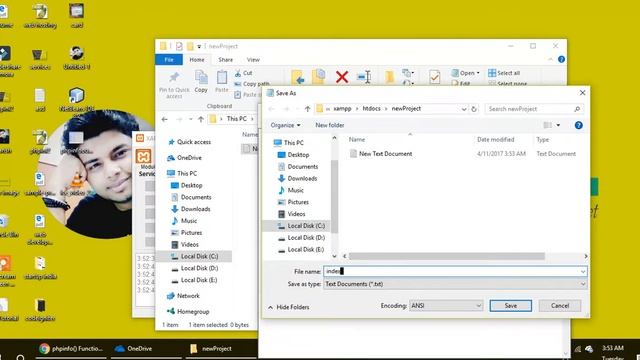Sort by Name column header in Save As
This screenshot has width=640, height=360.
click(x=356, y=140)
